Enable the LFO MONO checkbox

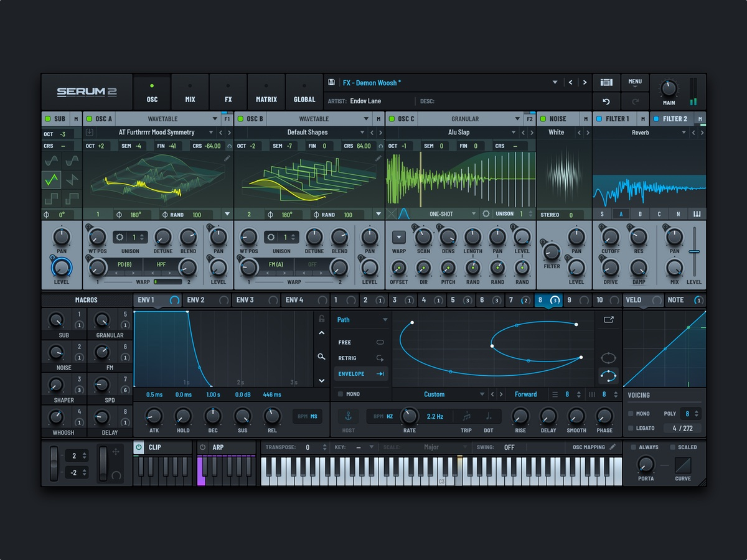tap(340, 394)
